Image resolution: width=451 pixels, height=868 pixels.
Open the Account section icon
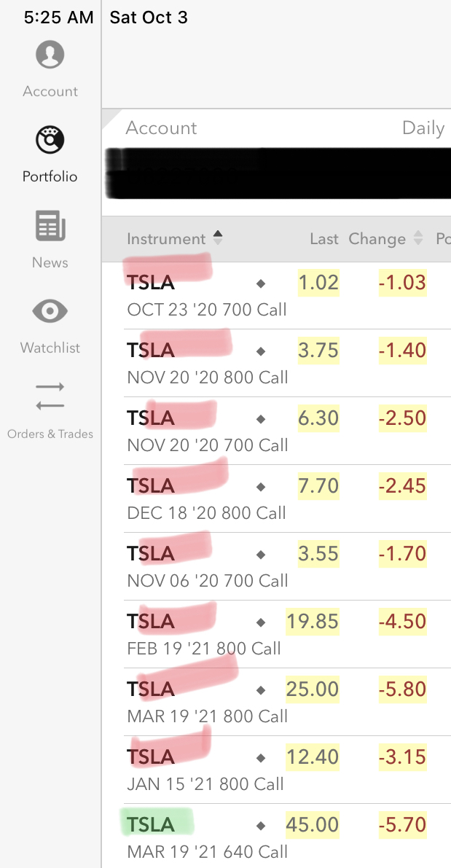coord(50,55)
